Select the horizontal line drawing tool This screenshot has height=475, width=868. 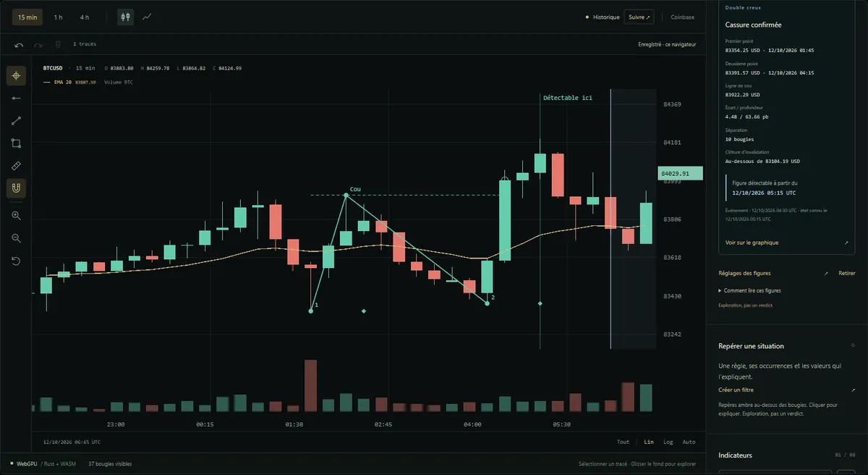(x=16, y=98)
